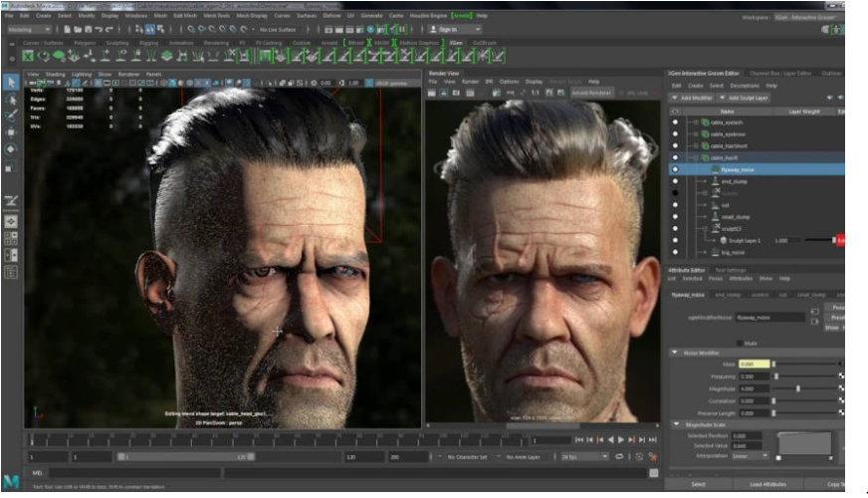Open the Windows menu in the menu bar
The image size is (868, 498).
[136, 16]
